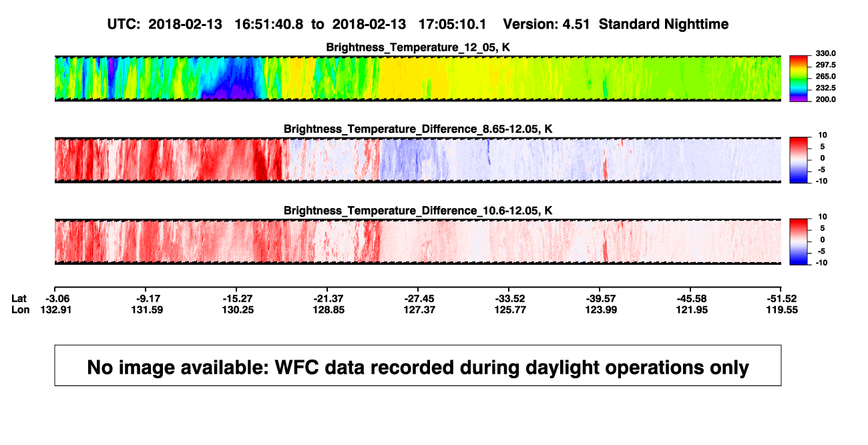Click the 330.0 color scale label
Screen dimensions: 868x445
click(x=825, y=53)
